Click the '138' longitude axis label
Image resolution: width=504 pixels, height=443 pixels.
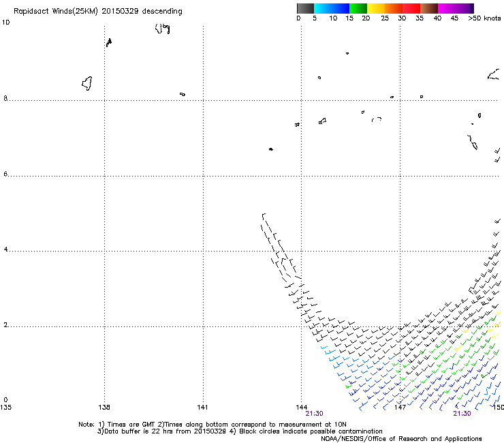click(104, 408)
